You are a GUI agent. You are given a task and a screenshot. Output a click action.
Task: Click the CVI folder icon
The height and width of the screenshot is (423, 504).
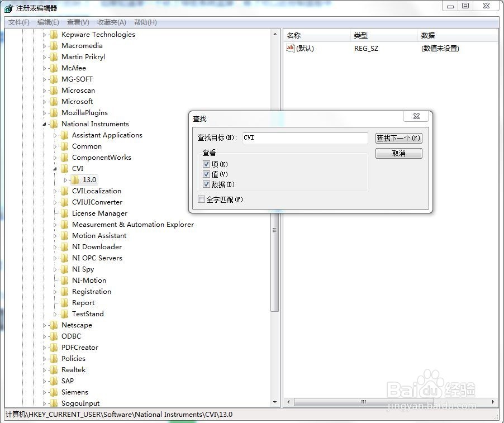(x=65, y=169)
